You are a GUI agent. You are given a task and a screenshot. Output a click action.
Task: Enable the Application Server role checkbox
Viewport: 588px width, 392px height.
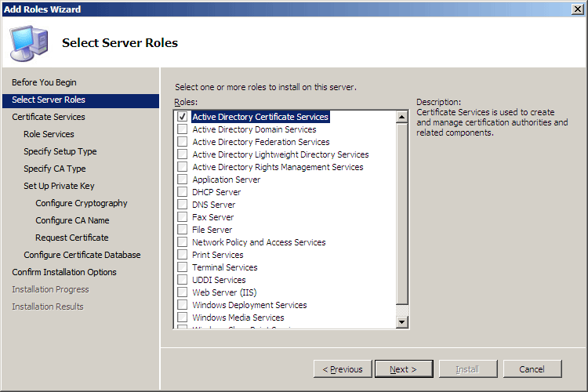(182, 180)
